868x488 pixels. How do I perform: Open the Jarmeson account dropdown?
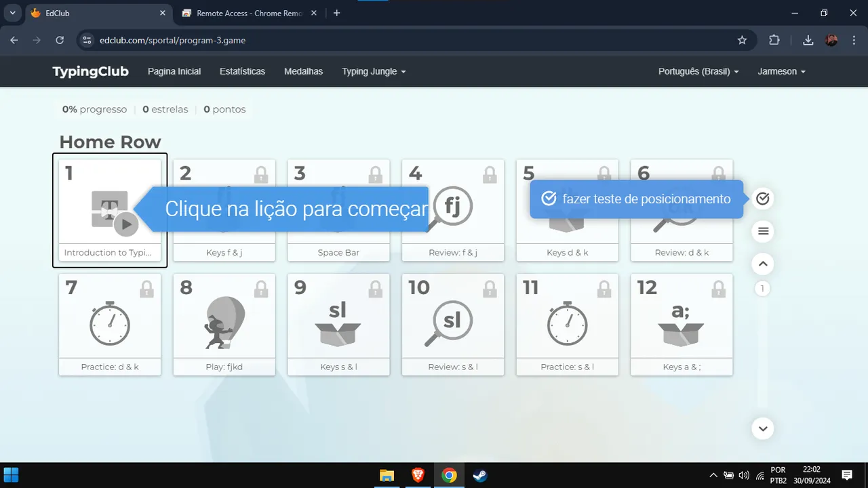(x=782, y=71)
